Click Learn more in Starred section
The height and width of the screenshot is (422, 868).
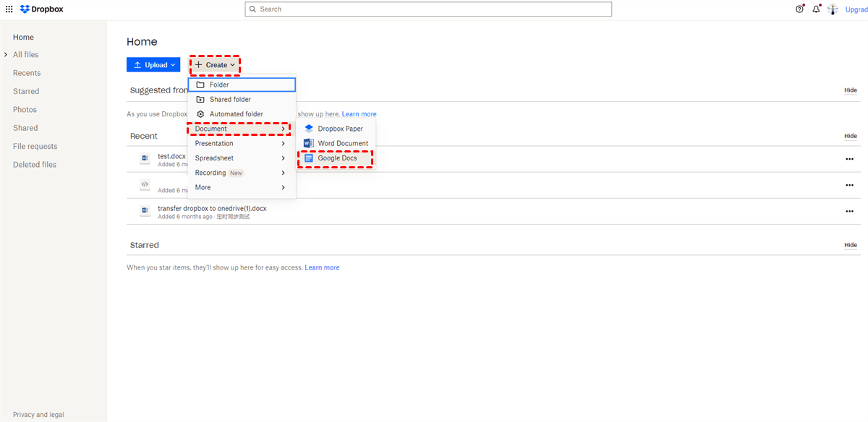click(322, 267)
